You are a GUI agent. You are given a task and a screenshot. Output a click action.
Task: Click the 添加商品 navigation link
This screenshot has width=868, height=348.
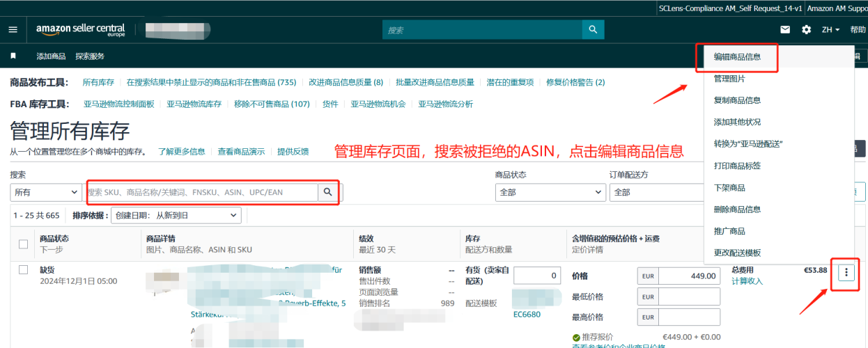(51, 56)
